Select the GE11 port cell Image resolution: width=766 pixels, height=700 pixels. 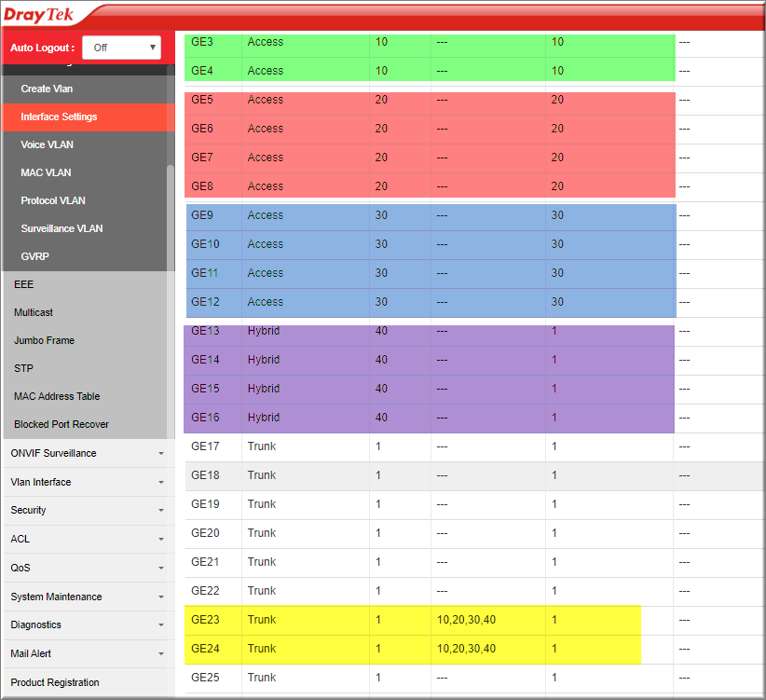pyautogui.click(x=213, y=272)
